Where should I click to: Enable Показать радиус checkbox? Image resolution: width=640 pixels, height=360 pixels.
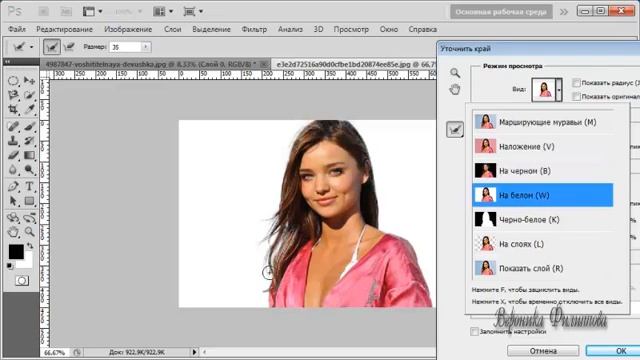tap(576, 83)
